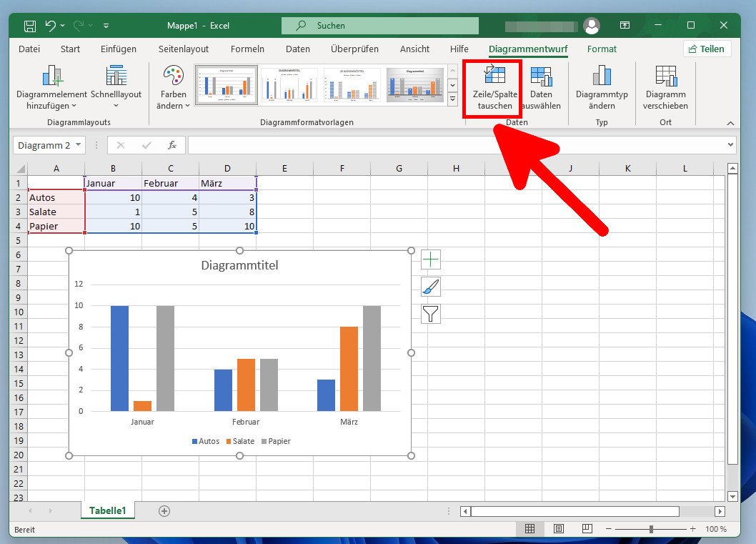Click the Daten auswählen icon

pos(541,86)
